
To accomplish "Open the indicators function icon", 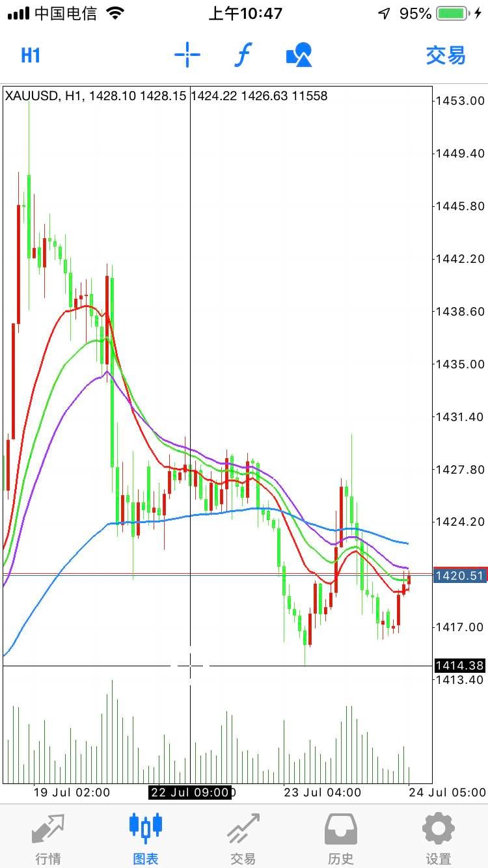I will pyautogui.click(x=242, y=55).
